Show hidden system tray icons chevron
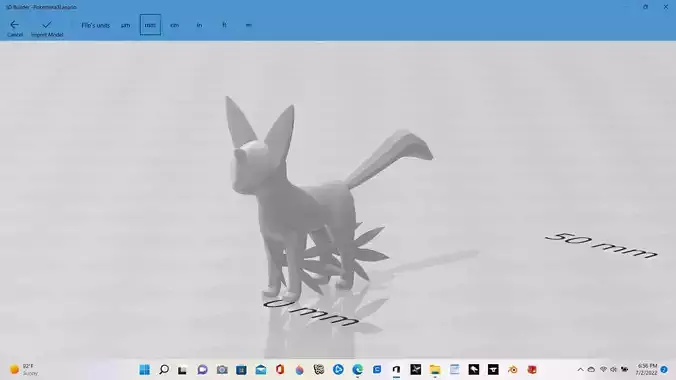Screen dimensions: 676x380 (580, 370)
